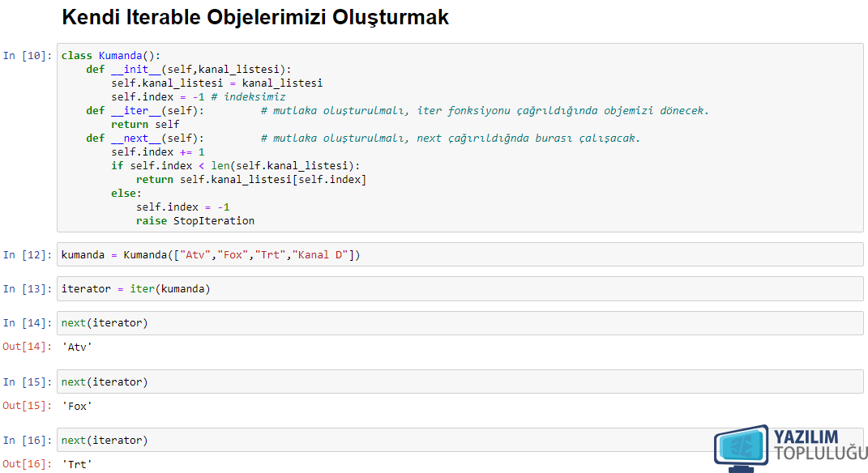Click the Out[14] output prompt
This screenshot has width=868, height=473.
(x=27, y=347)
